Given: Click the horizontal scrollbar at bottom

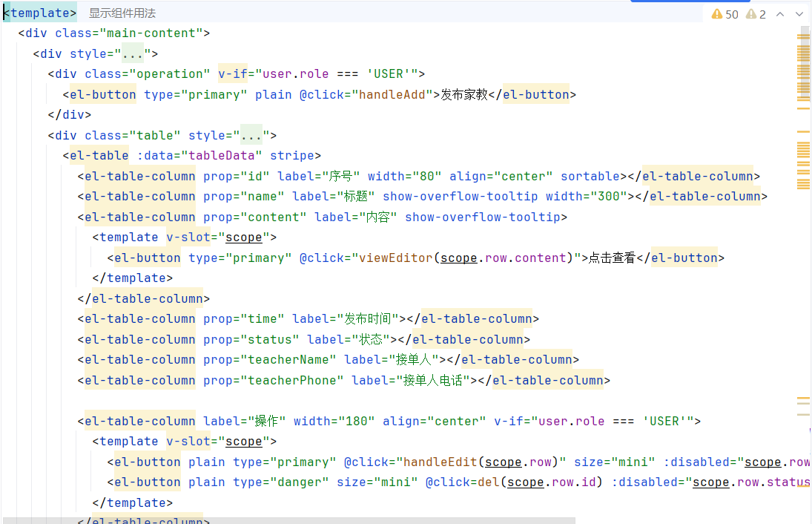Looking at the screenshot, I should coord(289,520).
